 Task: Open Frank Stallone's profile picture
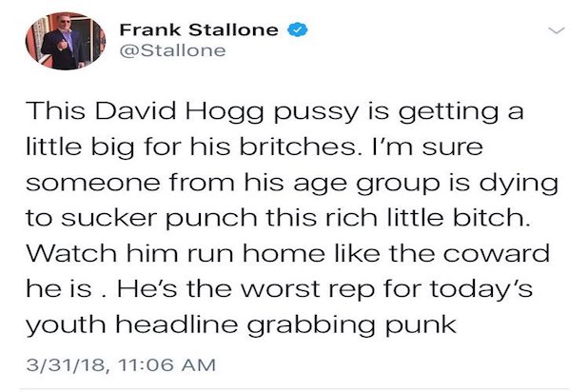point(66,41)
